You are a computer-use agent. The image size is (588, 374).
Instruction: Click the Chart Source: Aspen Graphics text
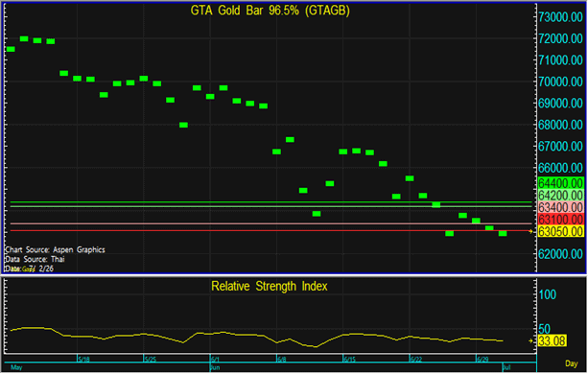click(x=55, y=249)
